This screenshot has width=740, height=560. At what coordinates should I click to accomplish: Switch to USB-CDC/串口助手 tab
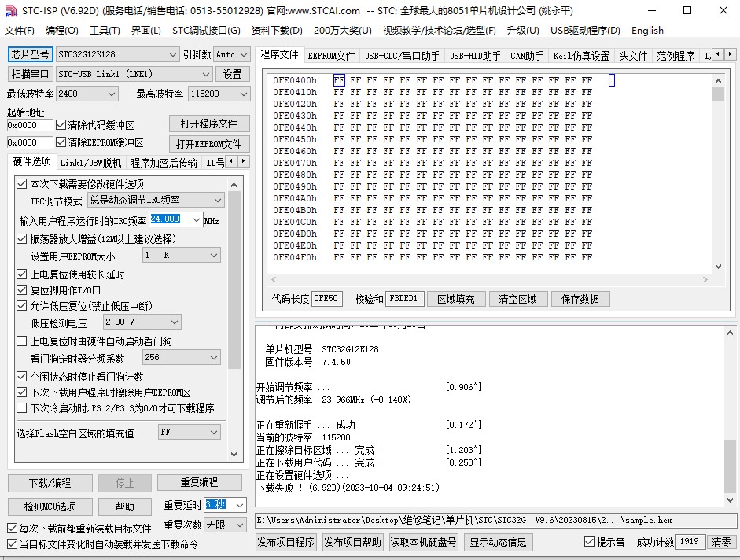coord(402,56)
